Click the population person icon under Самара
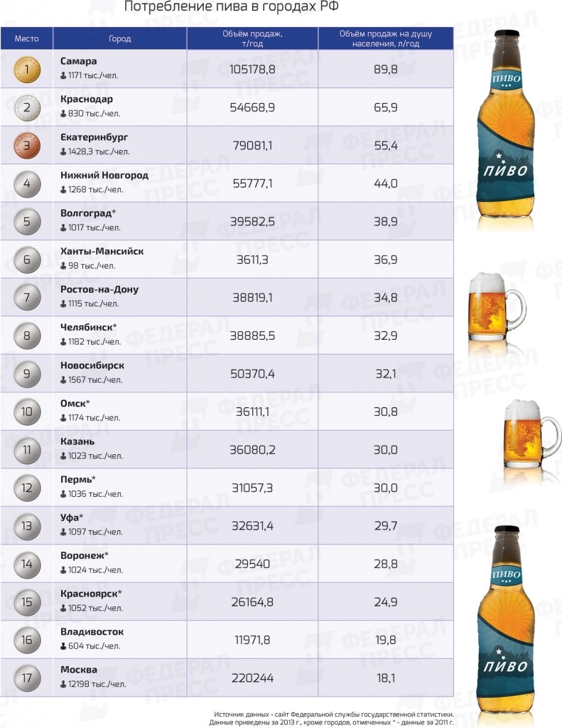This screenshot has width=562, height=728. pyautogui.click(x=63, y=75)
